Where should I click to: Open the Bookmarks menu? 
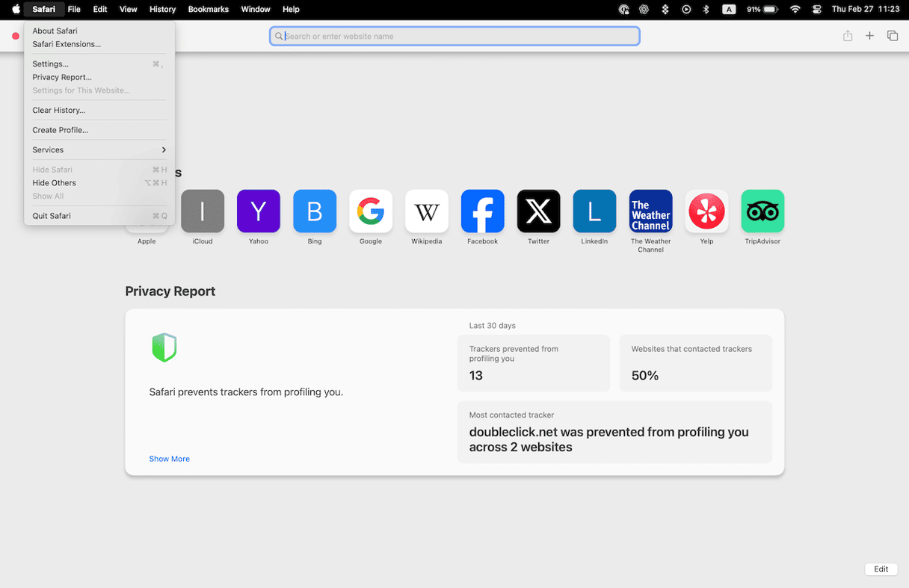(209, 9)
